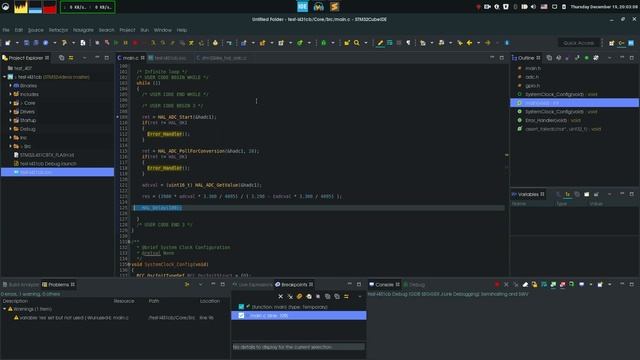This screenshot has width=640, height=360.
Task: Expand the Debug folder in Project Explorer
Action: click(x=11, y=129)
